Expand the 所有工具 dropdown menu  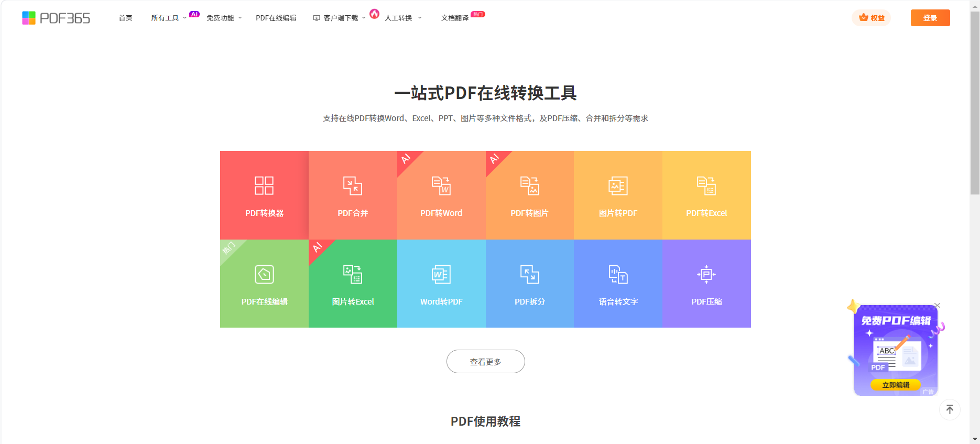pyautogui.click(x=169, y=18)
